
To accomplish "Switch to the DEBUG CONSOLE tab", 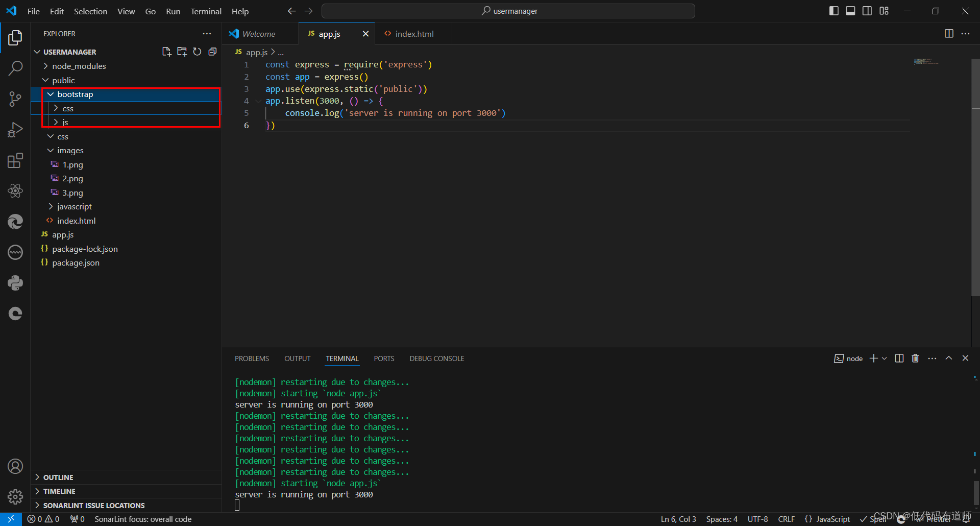I will [437, 358].
